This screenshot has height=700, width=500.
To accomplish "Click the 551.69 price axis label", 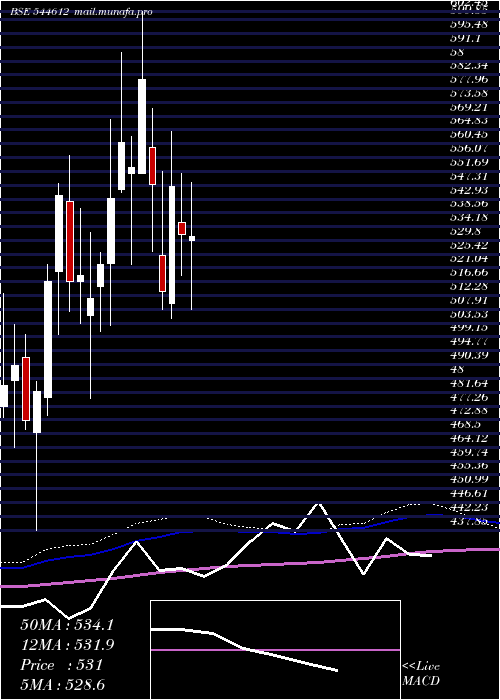I will pyautogui.click(x=468, y=162).
